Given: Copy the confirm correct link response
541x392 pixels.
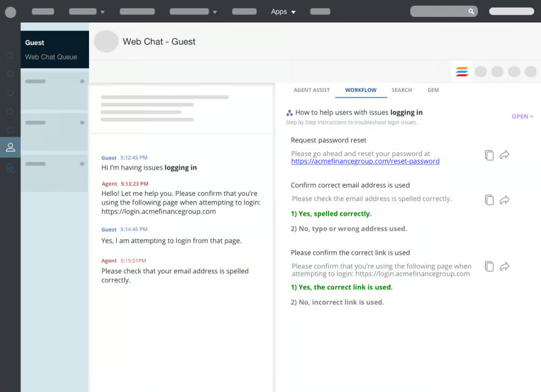Looking at the screenshot, I should (489, 266).
